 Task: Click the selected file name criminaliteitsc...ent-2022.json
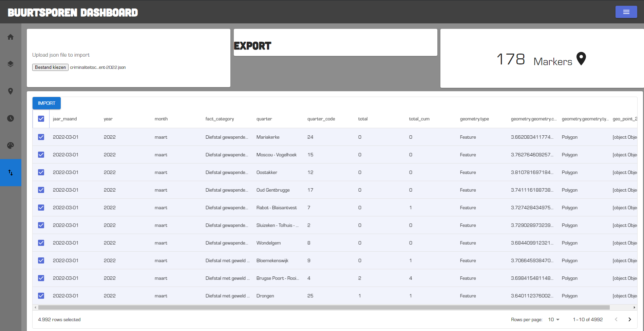(98, 67)
